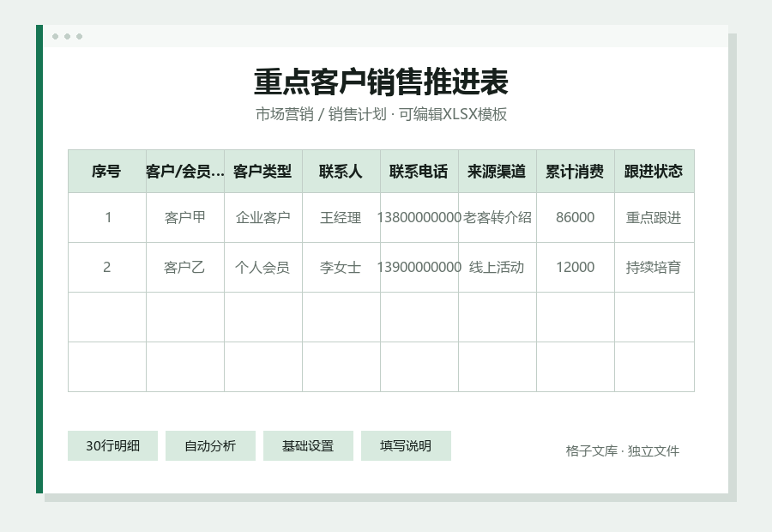Open the 填写说明 tab
This screenshot has height=532, width=772.
pos(406,446)
